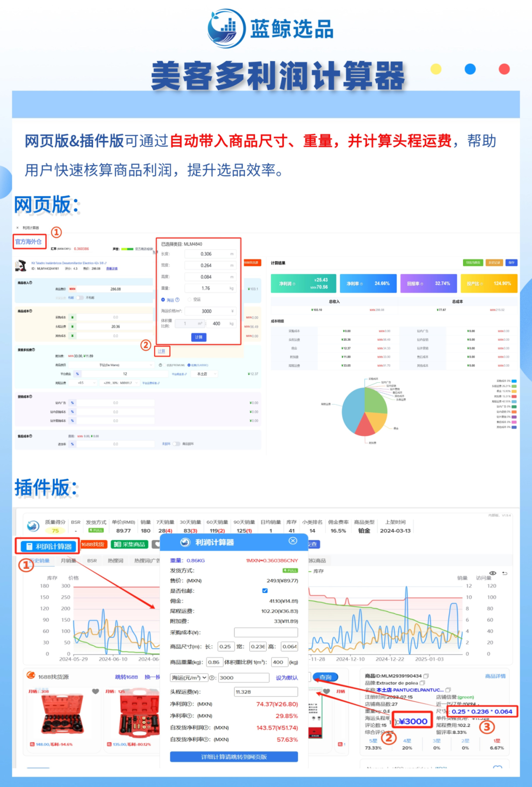Screen dimensions: 532x787
Task: Click the info icon on the 回报率 card
Action: coord(422,284)
